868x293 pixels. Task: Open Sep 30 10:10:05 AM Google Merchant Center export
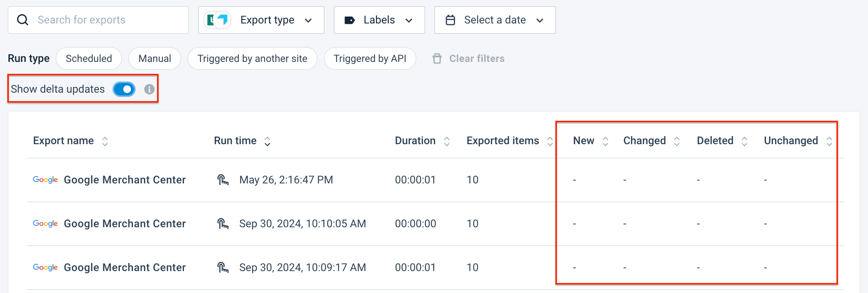point(124,223)
